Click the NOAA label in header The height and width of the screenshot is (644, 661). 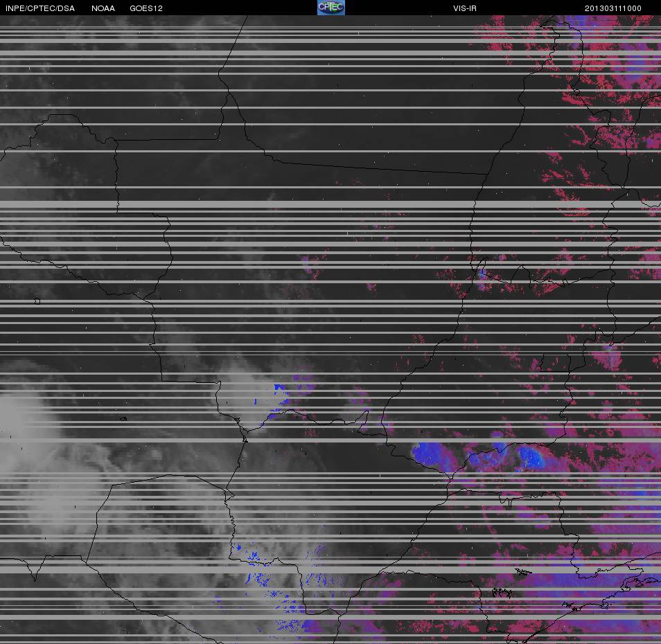pyautogui.click(x=103, y=8)
